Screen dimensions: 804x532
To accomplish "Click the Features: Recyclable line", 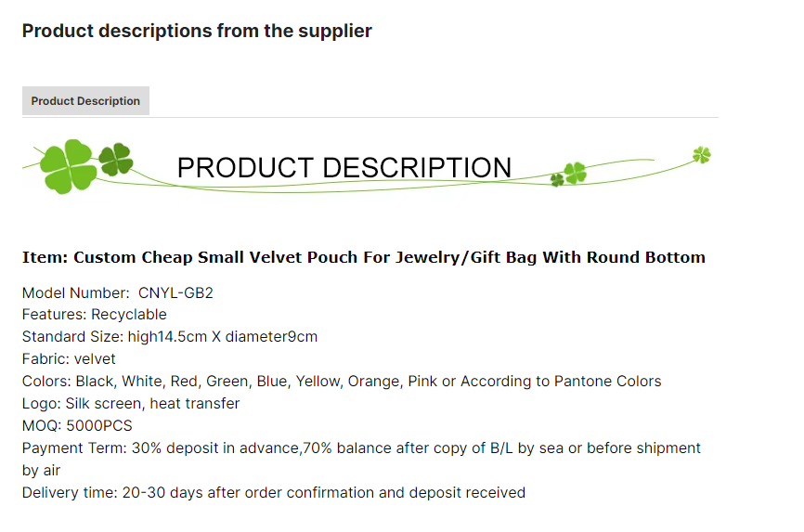I will point(95,315).
